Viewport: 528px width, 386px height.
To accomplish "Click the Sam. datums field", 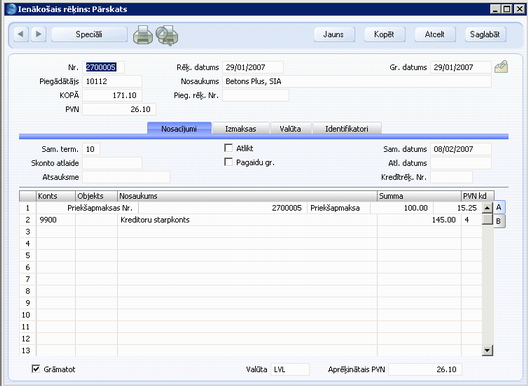I will 461,149.
